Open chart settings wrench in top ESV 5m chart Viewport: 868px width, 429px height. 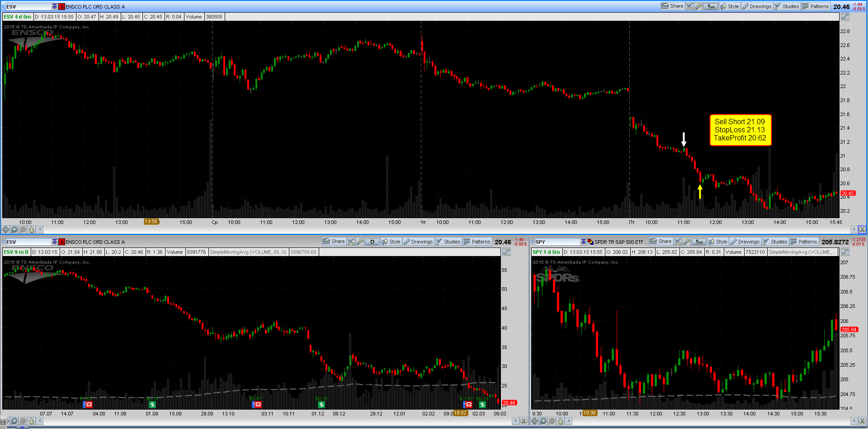click(698, 6)
